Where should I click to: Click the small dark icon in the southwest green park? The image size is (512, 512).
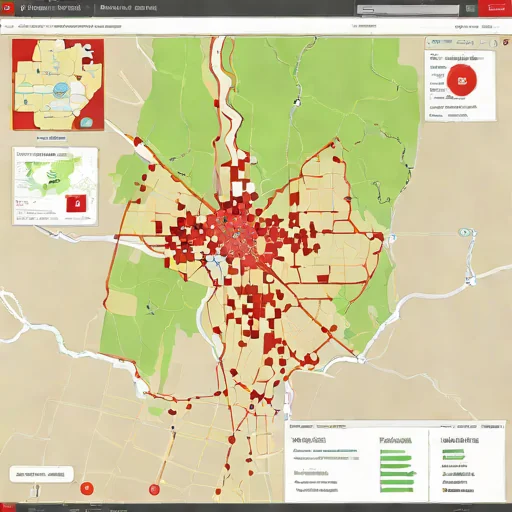(x=151, y=308)
